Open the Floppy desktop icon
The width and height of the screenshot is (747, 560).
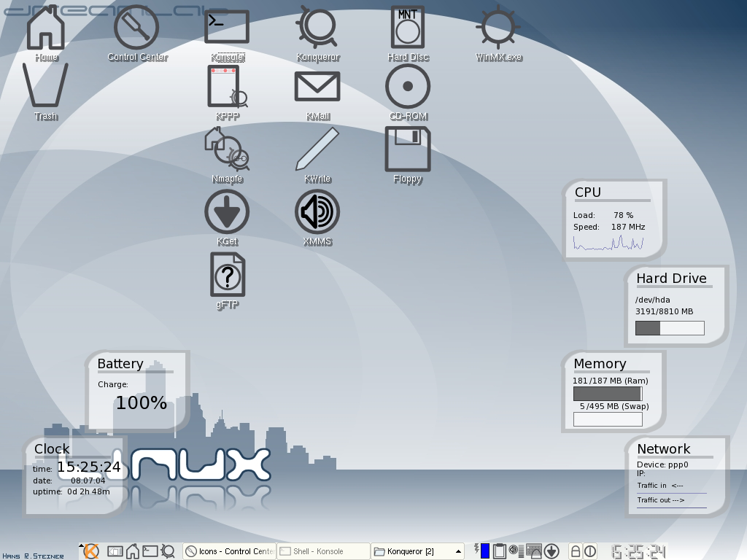[x=408, y=153]
